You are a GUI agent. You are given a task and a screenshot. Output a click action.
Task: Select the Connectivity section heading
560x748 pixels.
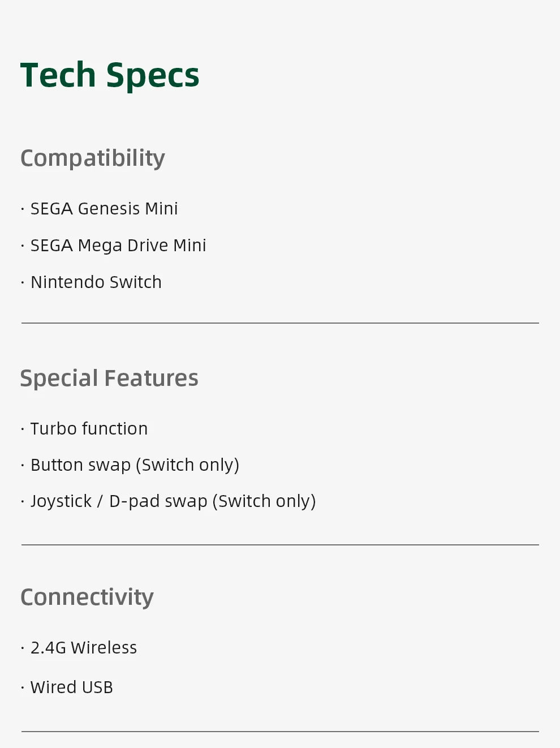click(x=87, y=597)
